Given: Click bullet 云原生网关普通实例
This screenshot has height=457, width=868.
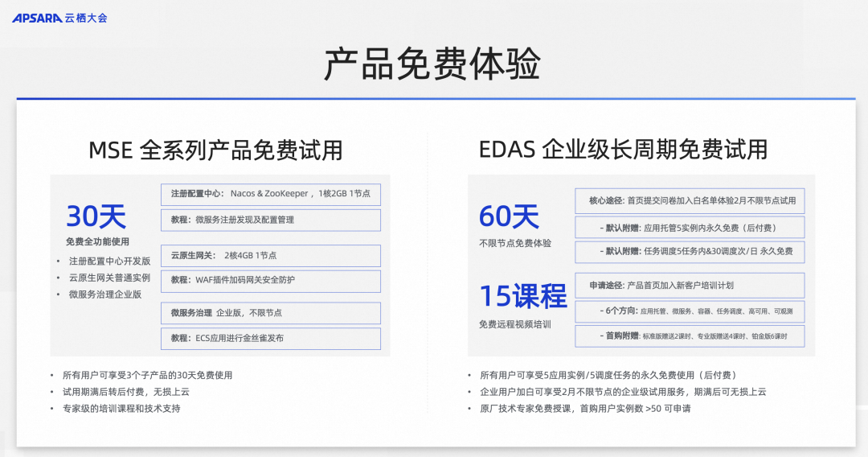Looking at the screenshot, I should pos(109,278).
